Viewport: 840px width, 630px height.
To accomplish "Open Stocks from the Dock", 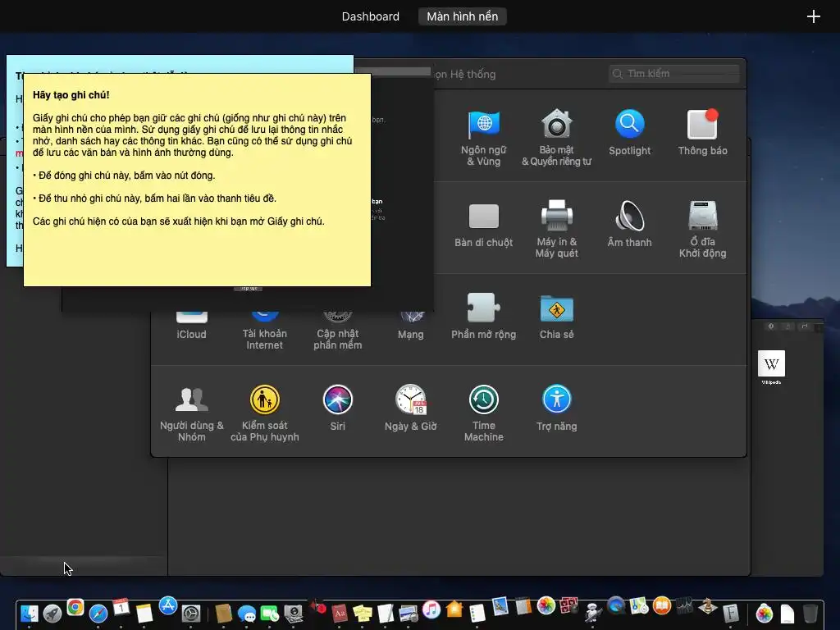I will point(685,606).
